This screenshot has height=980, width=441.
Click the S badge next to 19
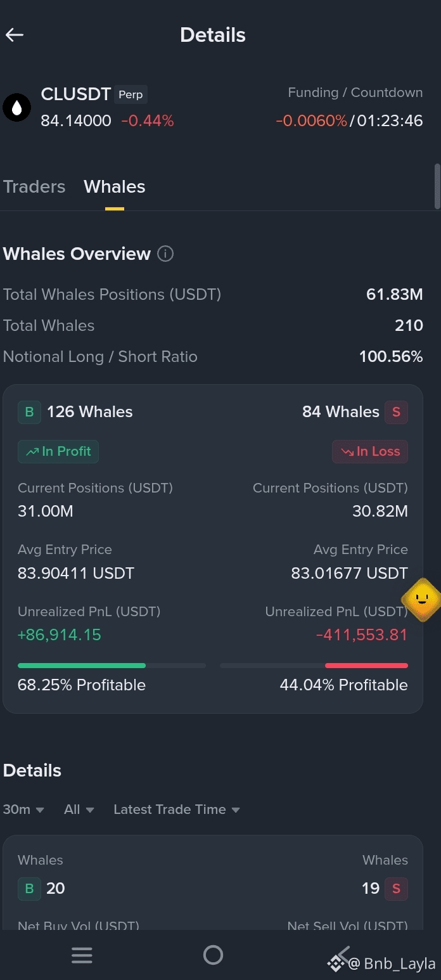(396, 889)
